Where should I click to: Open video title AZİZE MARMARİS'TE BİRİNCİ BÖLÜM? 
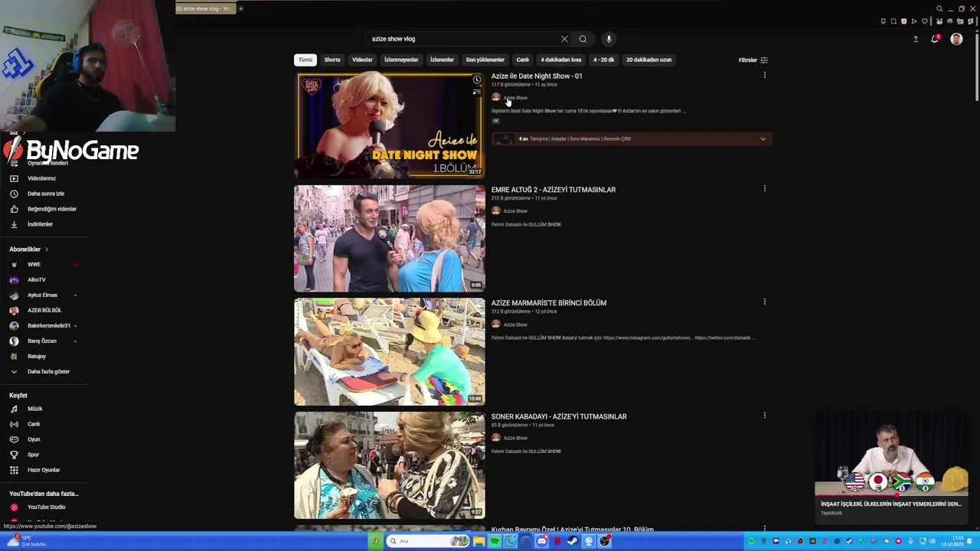coord(549,303)
